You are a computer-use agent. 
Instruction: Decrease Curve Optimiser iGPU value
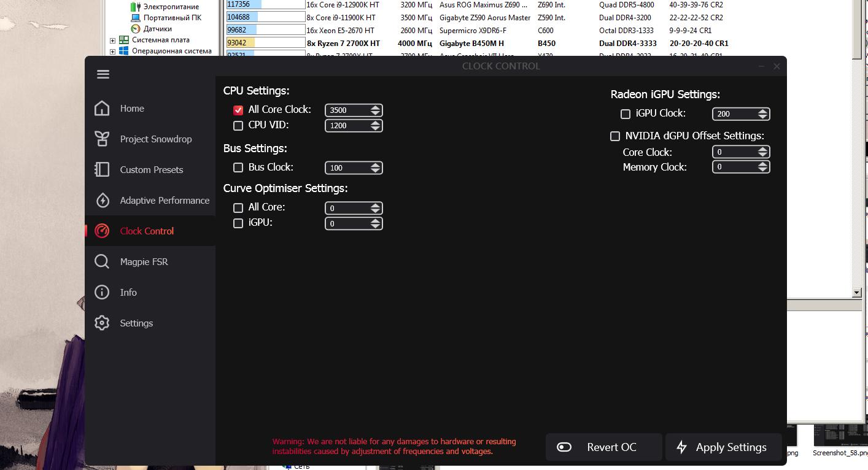point(375,226)
